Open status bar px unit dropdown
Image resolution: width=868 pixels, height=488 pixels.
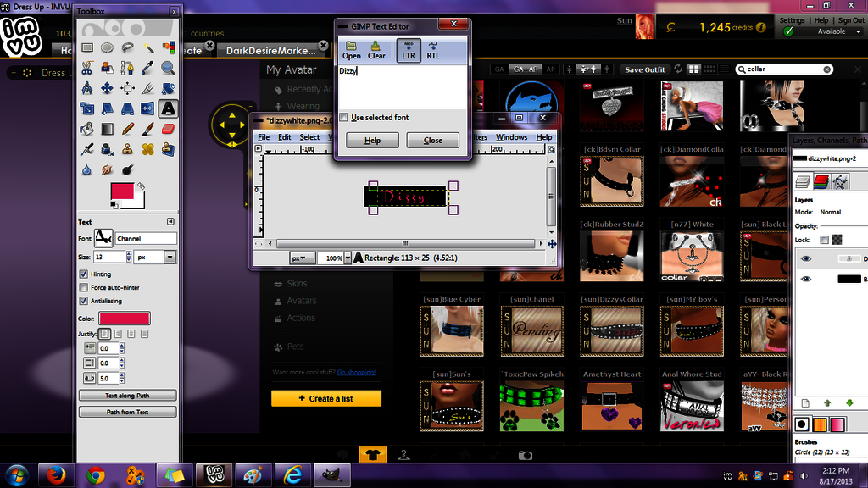(x=303, y=258)
